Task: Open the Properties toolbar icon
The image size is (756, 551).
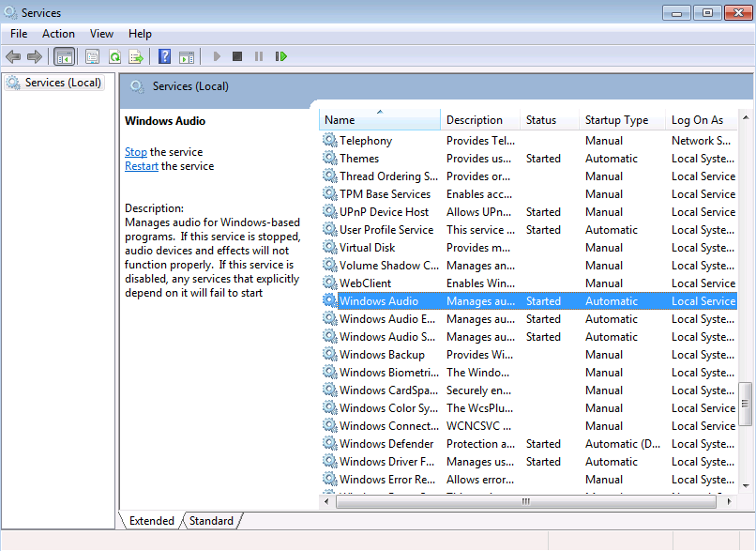Action: point(92,57)
